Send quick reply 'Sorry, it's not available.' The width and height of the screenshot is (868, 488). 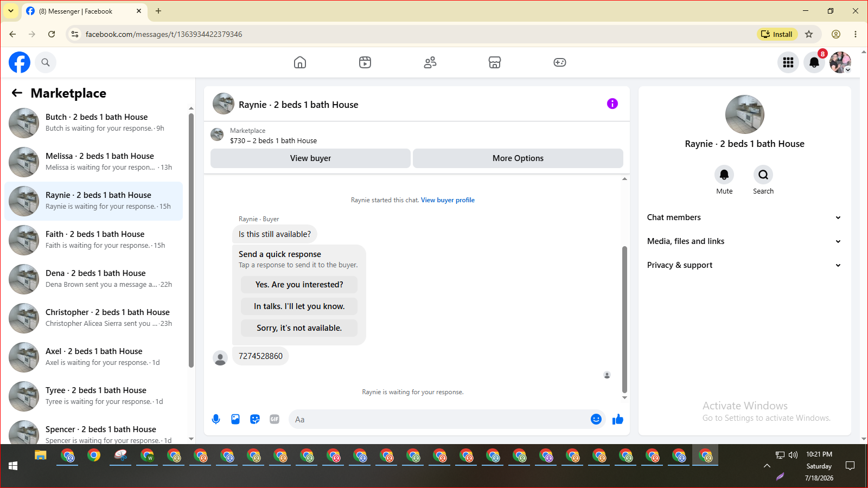click(x=299, y=328)
